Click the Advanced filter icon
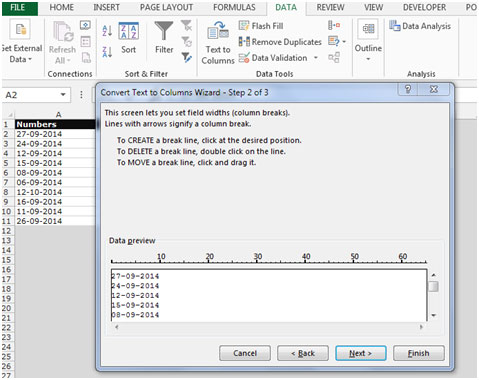This screenshot has width=479, height=380. tap(186, 58)
